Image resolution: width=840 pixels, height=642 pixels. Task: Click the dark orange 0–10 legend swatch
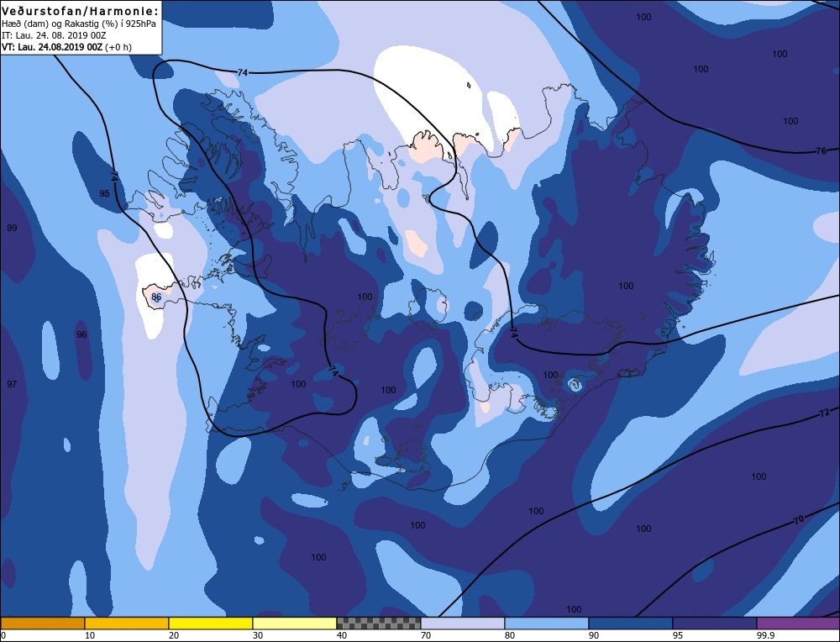42,624
